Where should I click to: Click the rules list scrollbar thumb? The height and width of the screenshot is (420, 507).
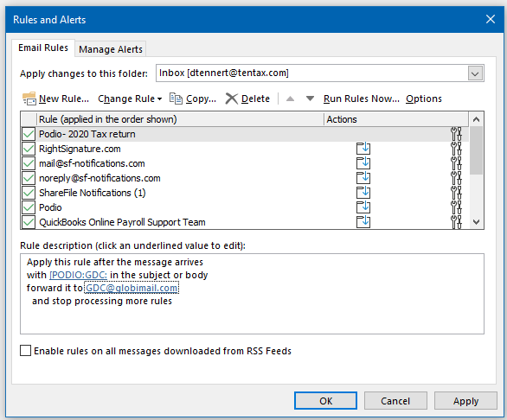(476, 150)
